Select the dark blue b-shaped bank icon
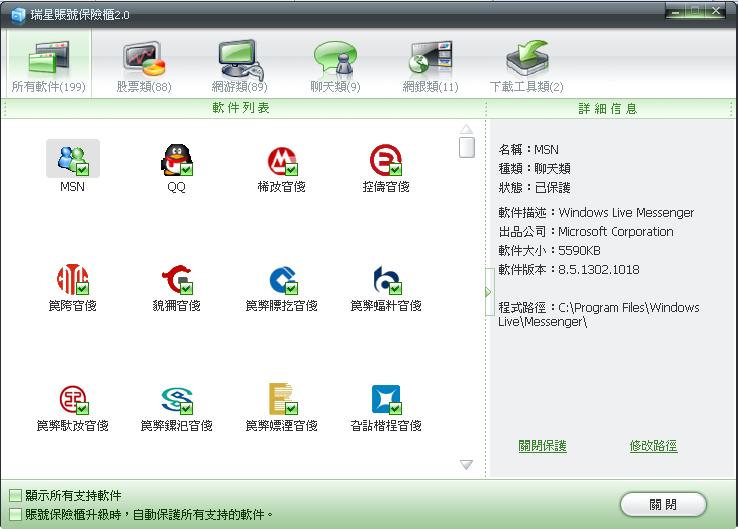Image resolution: width=738 pixels, height=529 pixels. (x=386, y=280)
